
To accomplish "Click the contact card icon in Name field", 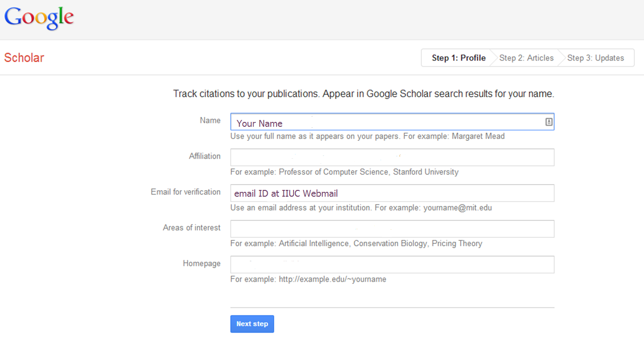I will click(549, 122).
